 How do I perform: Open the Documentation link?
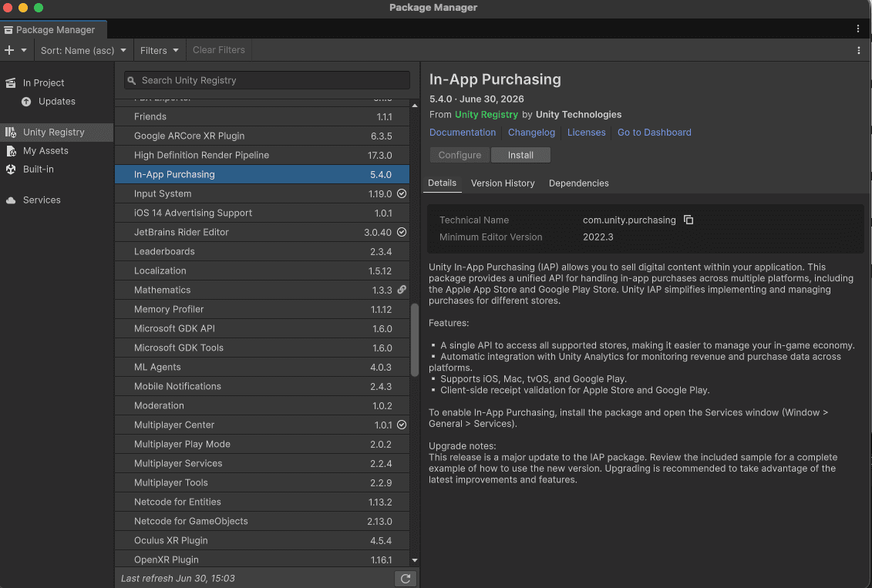(x=462, y=133)
